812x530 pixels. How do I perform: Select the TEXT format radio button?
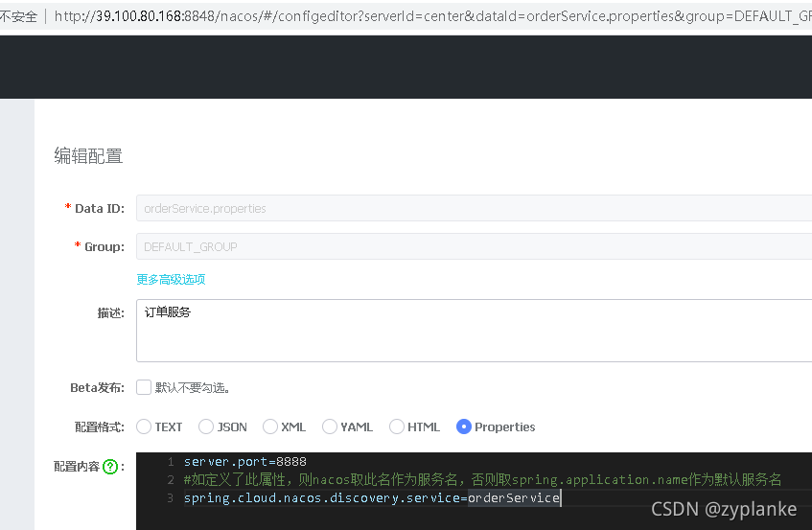click(x=144, y=426)
